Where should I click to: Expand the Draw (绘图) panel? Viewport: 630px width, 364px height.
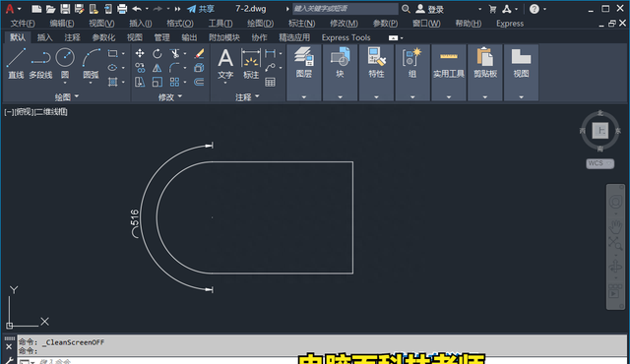coord(66,96)
